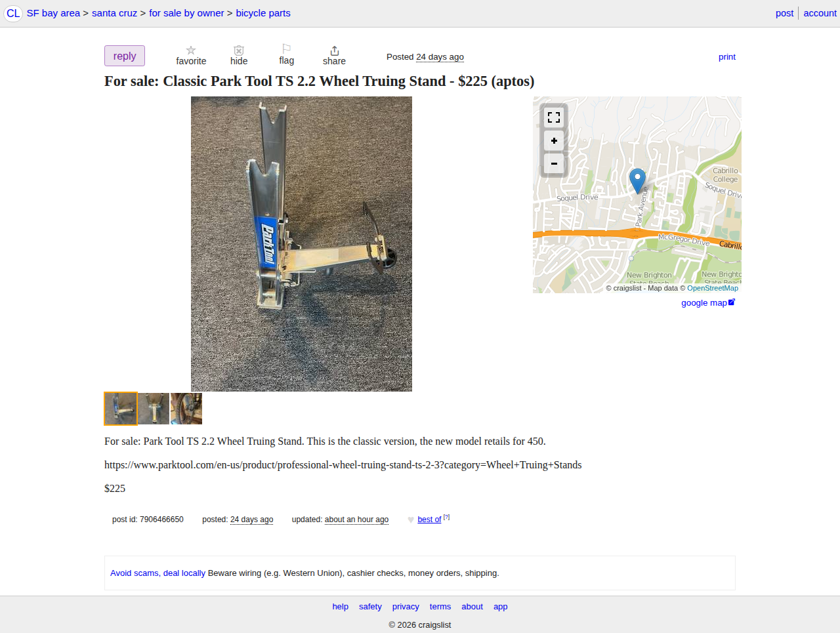Hide this posting with the hide icon
This screenshot has height=633, width=840.
click(239, 51)
